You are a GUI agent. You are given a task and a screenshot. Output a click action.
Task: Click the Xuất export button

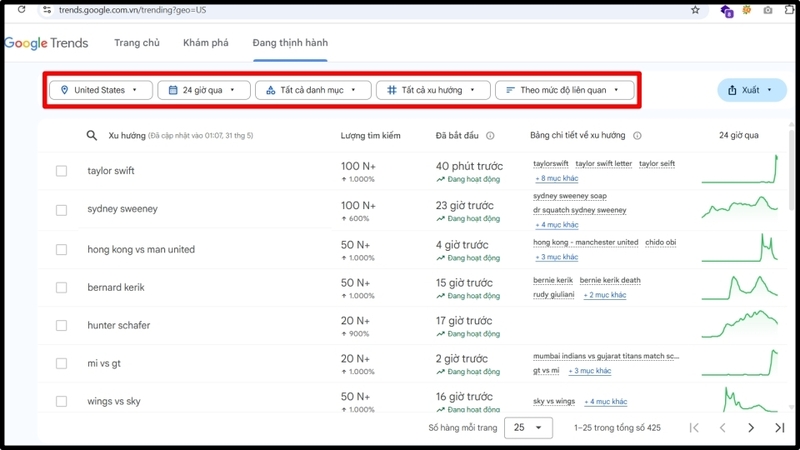pyautogui.click(x=751, y=90)
